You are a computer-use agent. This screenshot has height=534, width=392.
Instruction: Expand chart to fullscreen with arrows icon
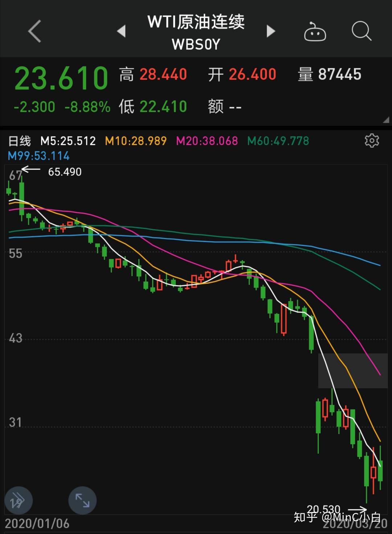(82, 501)
